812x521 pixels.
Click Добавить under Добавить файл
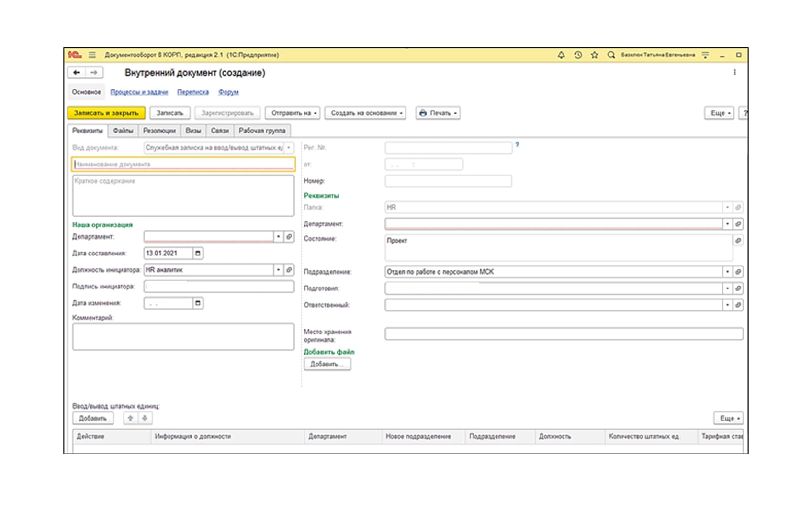tap(327, 364)
